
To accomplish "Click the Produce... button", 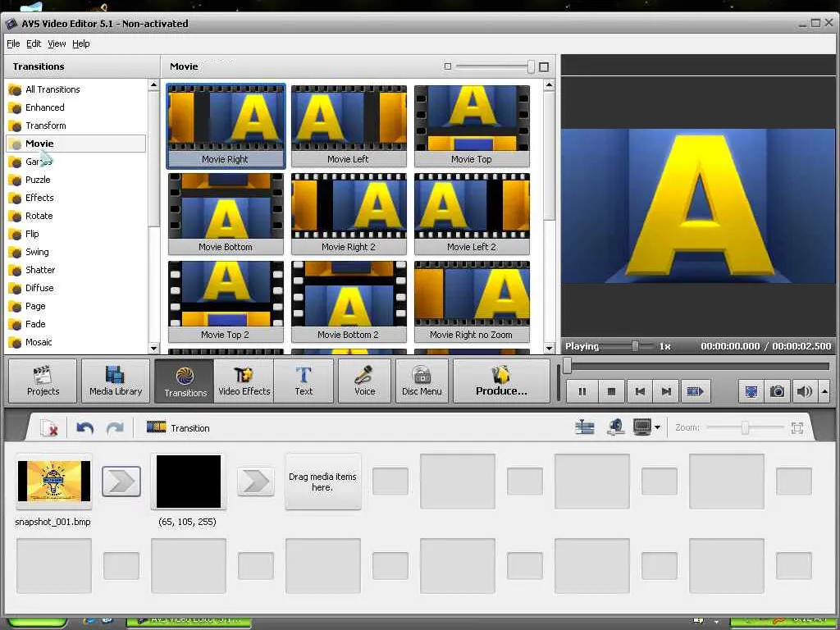I will click(501, 381).
